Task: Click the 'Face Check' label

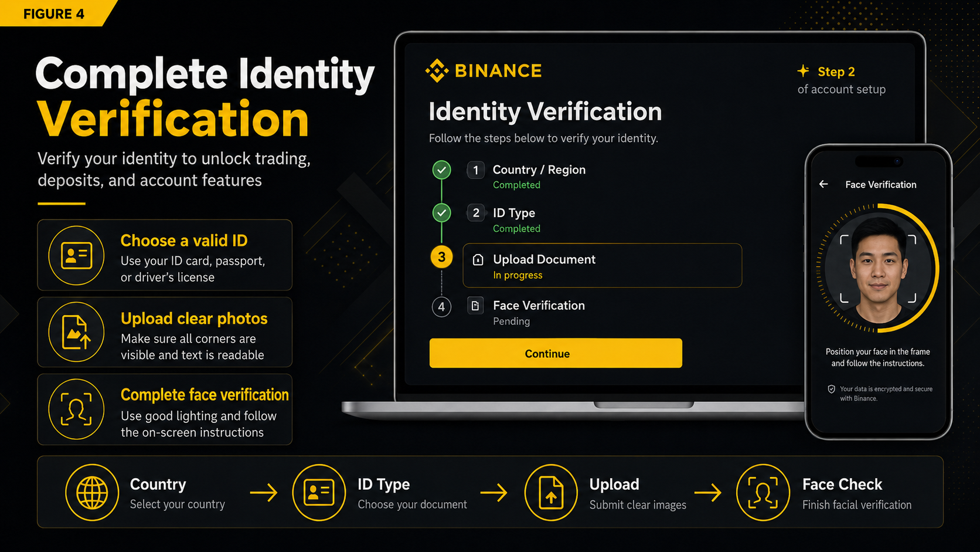Action: tap(842, 485)
